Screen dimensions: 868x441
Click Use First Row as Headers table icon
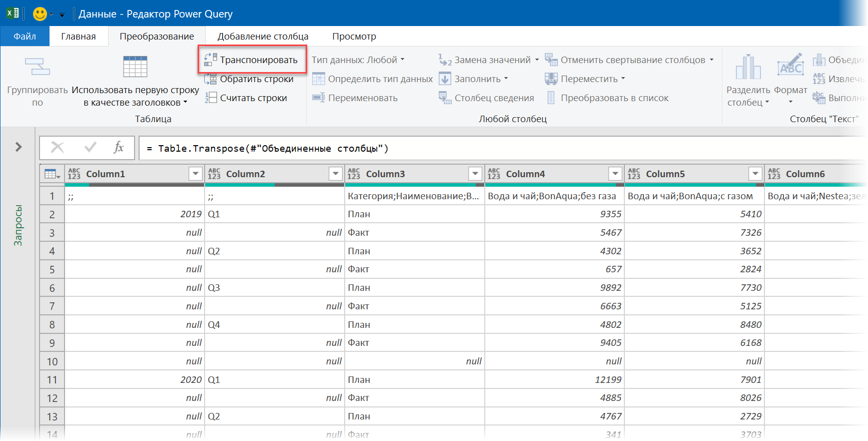(135, 66)
